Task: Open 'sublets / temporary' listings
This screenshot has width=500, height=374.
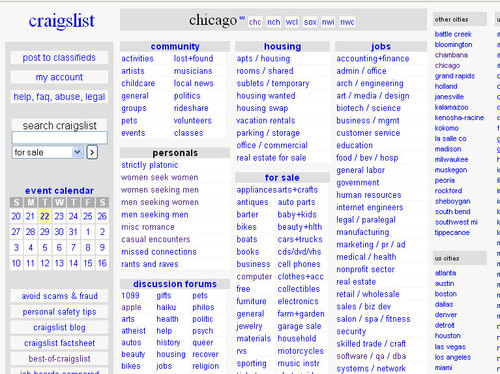Action: coord(273,83)
